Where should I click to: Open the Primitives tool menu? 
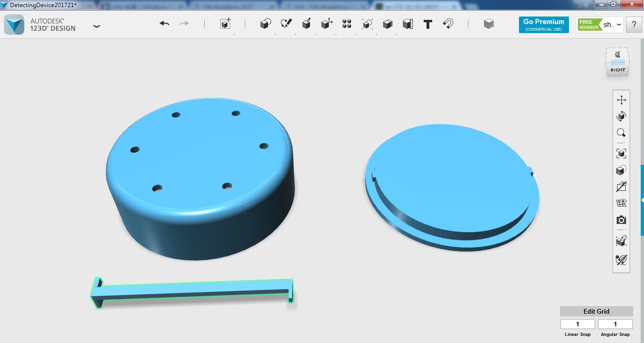(x=266, y=24)
